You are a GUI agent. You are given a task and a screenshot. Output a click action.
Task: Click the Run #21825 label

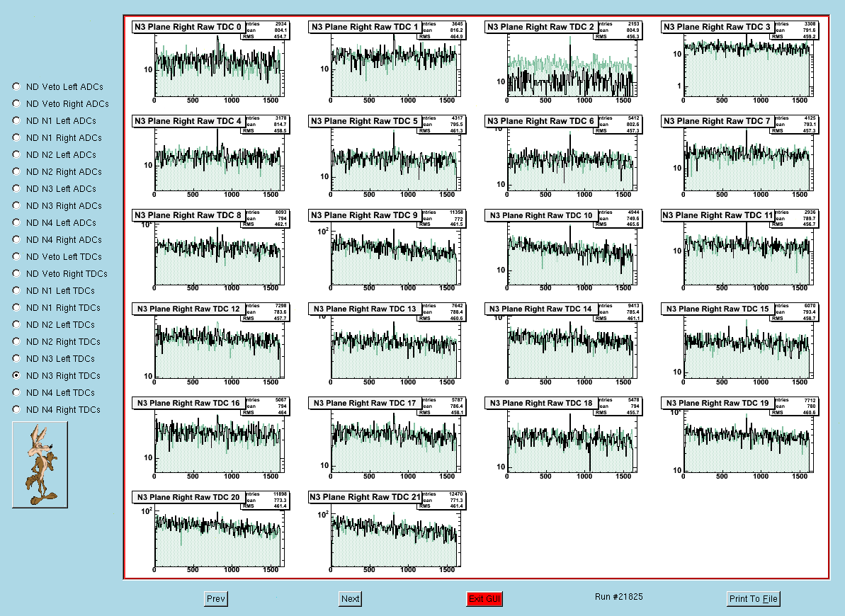point(618,597)
